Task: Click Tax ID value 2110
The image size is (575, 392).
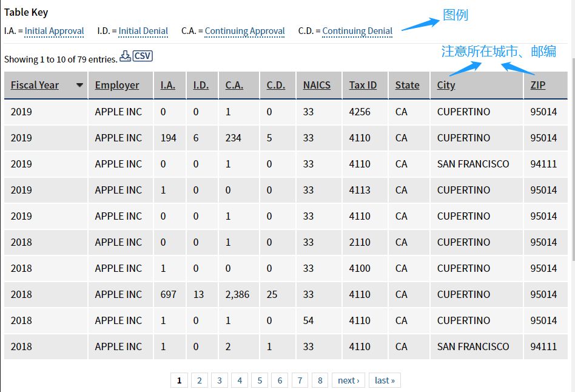Action: pyautogui.click(x=360, y=242)
